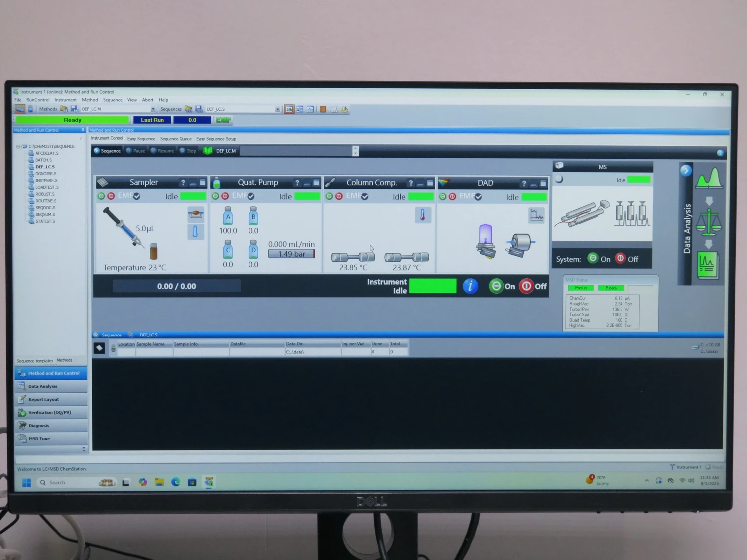Click the Sampler tray icon

click(196, 214)
